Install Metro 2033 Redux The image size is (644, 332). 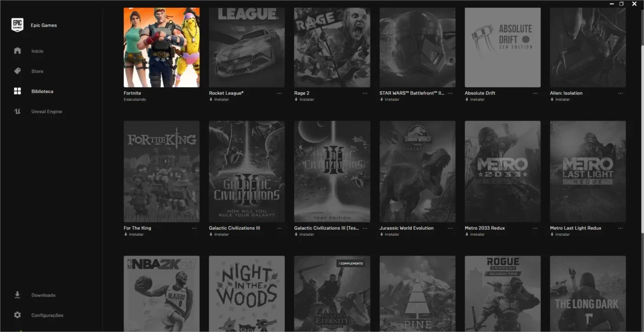475,234
